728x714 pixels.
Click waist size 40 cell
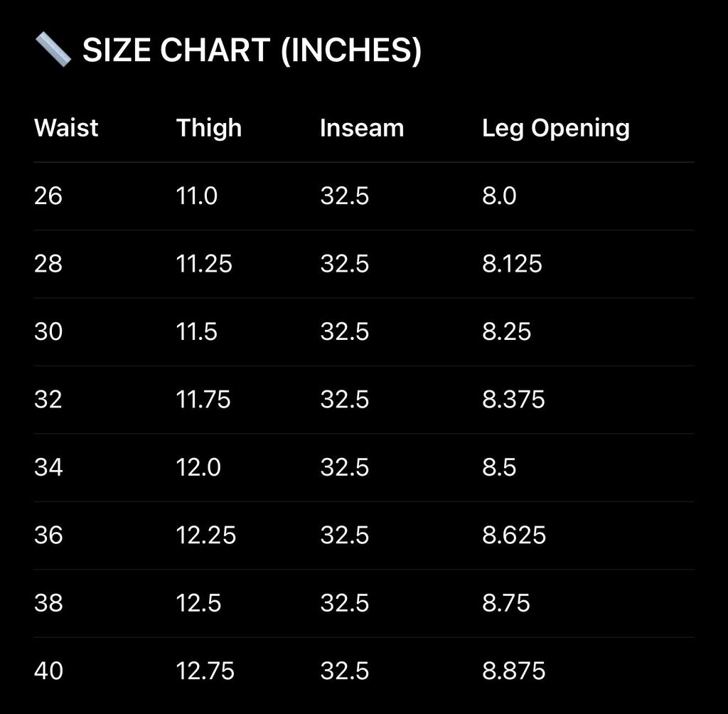tap(49, 671)
